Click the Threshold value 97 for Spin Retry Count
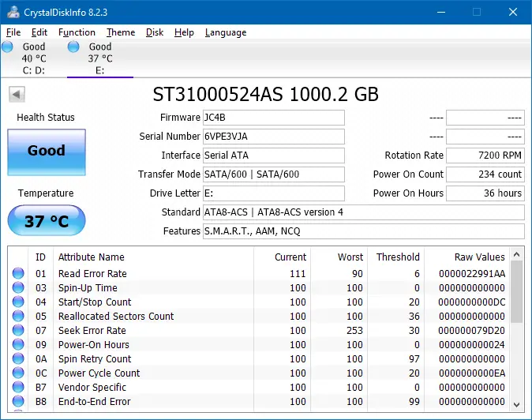Screen dimensions: 532x420 (x=414, y=359)
